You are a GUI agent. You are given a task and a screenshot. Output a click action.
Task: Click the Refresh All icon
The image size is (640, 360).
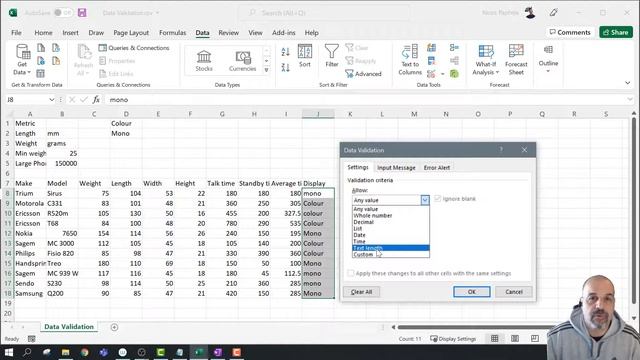(83, 59)
